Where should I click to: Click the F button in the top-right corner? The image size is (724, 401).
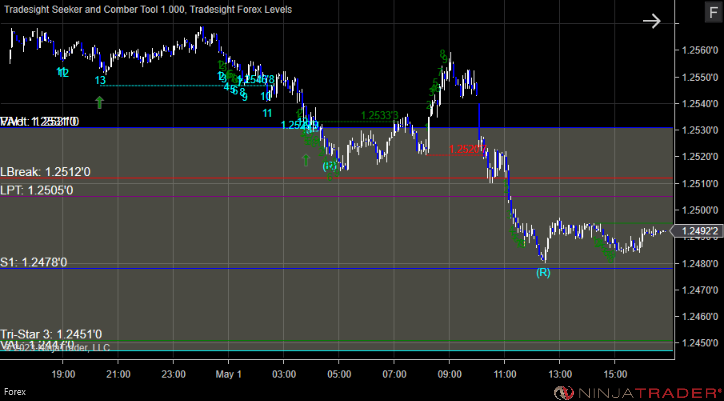tap(713, 12)
